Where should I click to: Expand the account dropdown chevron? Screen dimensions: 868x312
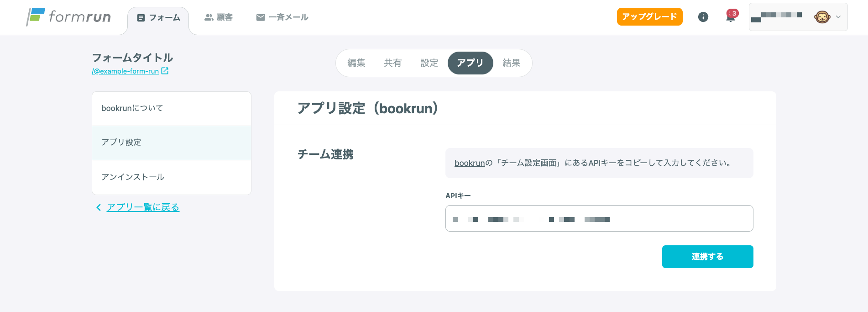tap(838, 17)
